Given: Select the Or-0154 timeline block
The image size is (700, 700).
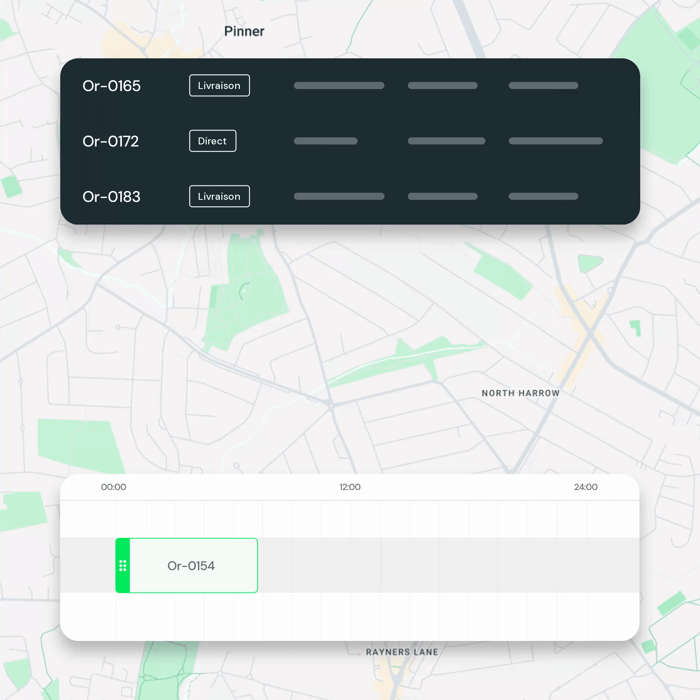Looking at the screenshot, I should click(187, 566).
